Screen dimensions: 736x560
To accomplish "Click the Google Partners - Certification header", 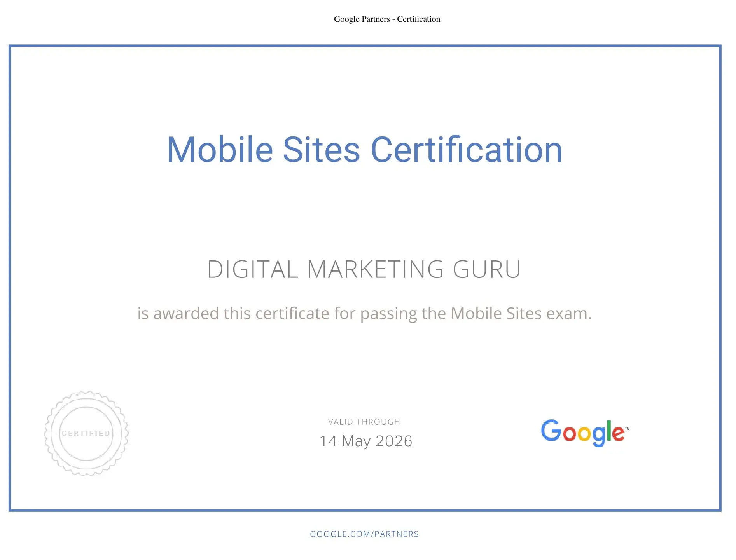I will click(x=387, y=19).
